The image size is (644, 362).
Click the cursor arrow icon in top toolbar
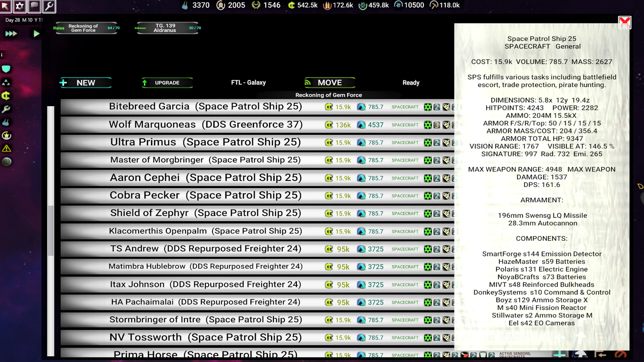(x=6, y=6)
